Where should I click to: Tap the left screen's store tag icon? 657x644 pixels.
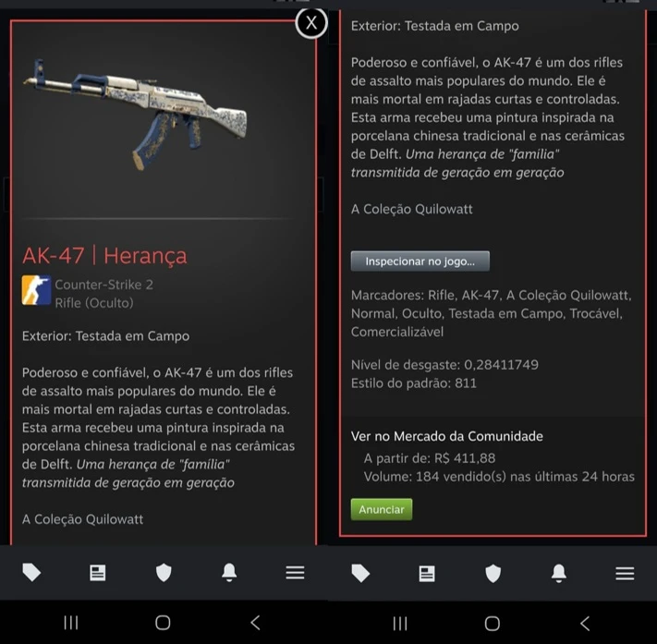(x=31, y=572)
